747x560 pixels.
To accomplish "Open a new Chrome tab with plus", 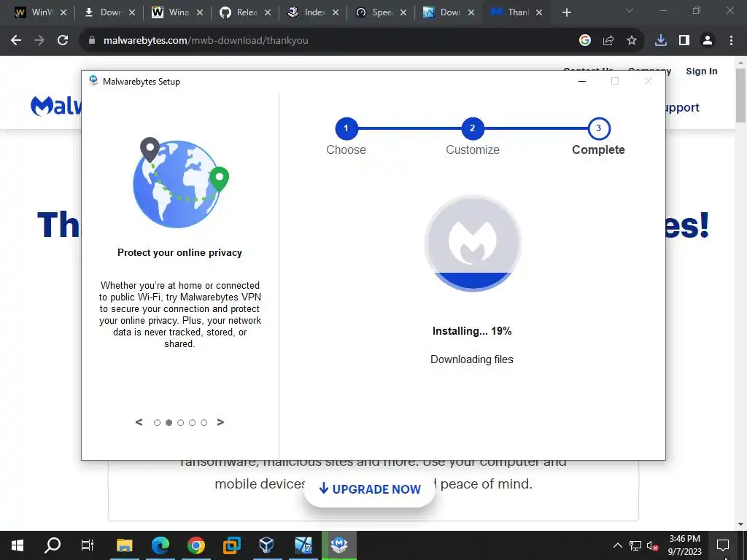I will coord(566,12).
